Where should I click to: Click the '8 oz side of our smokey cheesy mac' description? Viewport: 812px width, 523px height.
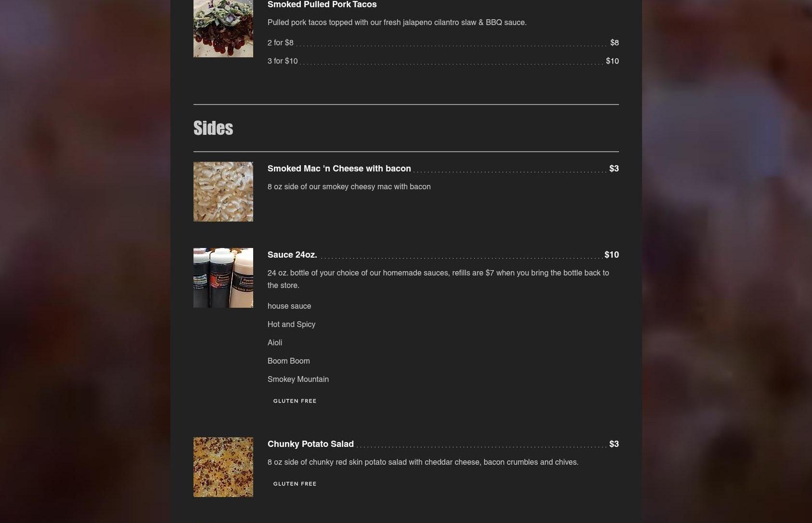(349, 187)
